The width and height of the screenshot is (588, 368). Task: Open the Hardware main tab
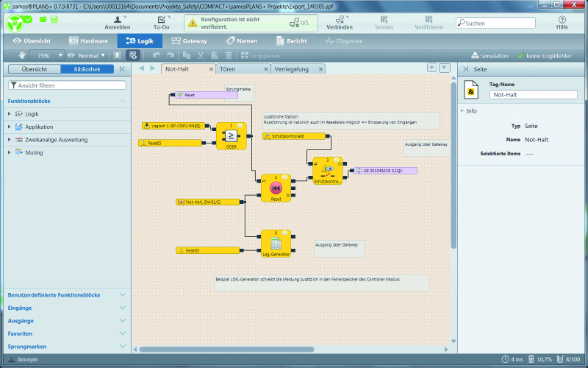[88, 40]
